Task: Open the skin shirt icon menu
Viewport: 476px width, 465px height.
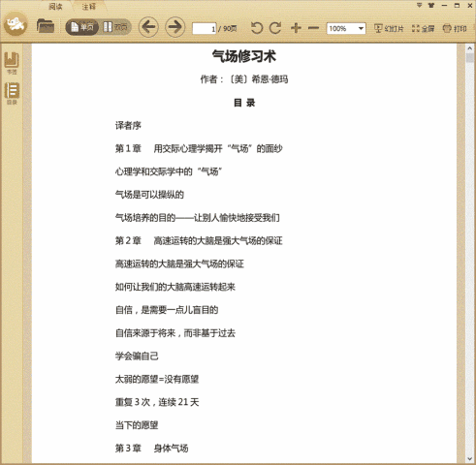Action: (x=431, y=5)
